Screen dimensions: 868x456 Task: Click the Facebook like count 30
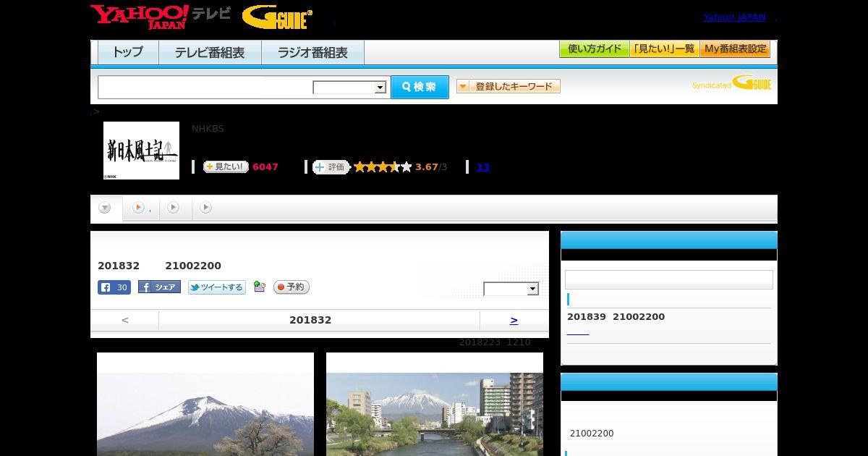tap(114, 287)
